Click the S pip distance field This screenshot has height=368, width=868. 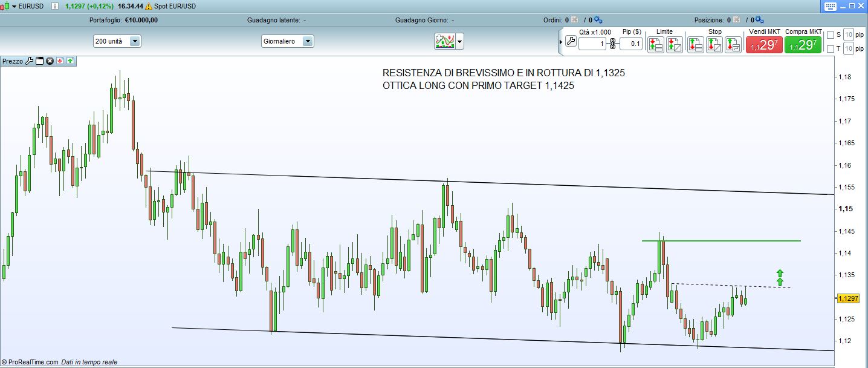(x=849, y=34)
